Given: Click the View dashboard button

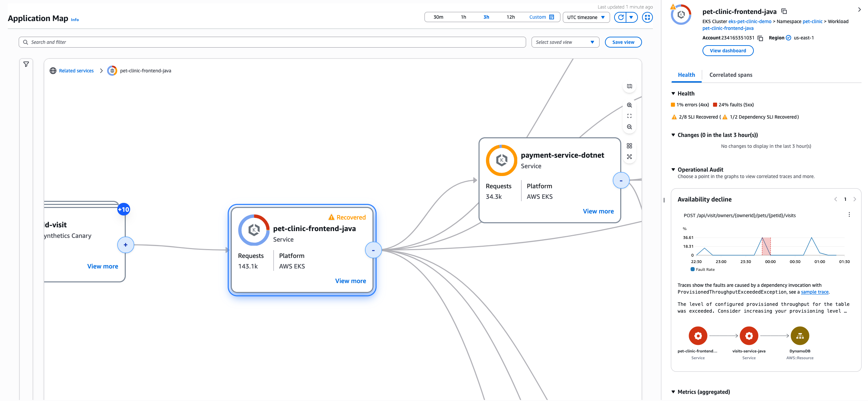Looking at the screenshot, I should [728, 51].
